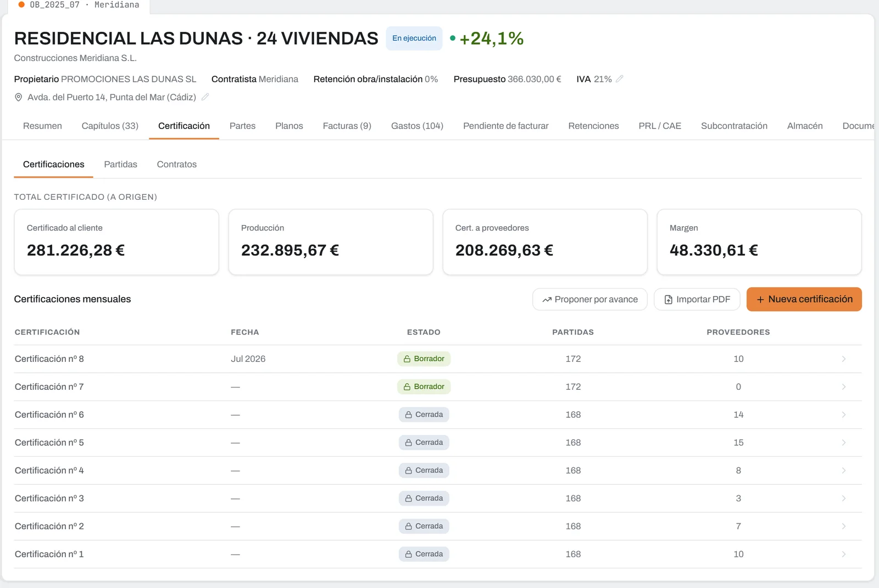Open Certificación nº 5 row name
The image size is (879, 588).
[49, 443]
